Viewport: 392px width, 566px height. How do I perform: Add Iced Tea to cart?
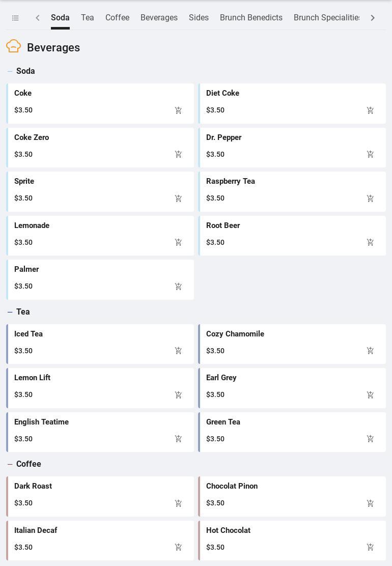coord(178,351)
